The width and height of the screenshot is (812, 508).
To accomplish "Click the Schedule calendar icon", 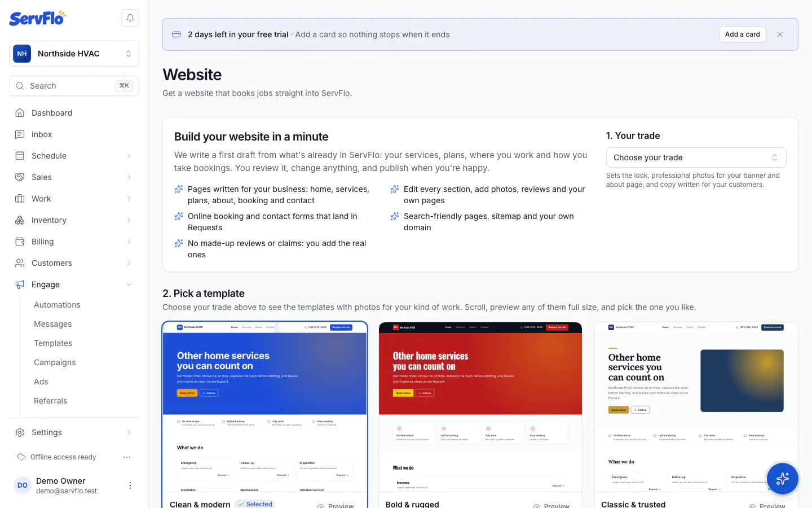I will [x=20, y=156].
